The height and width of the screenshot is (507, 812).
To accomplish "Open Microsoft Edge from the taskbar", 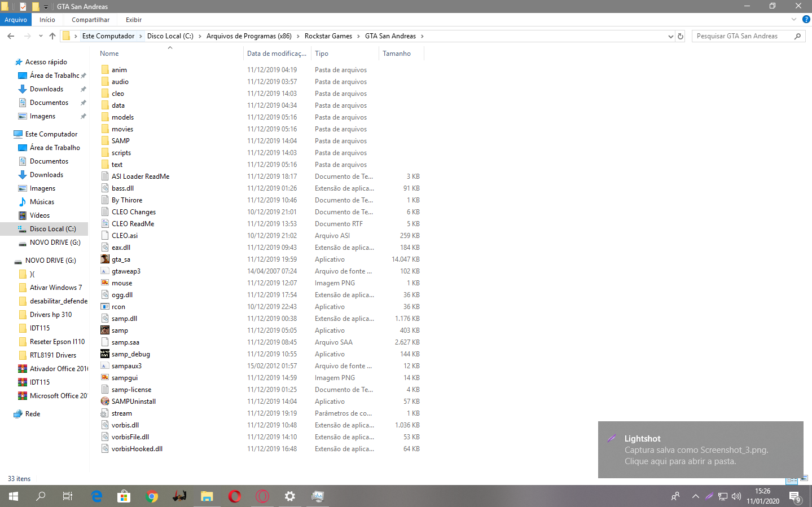I will coord(96,496).
